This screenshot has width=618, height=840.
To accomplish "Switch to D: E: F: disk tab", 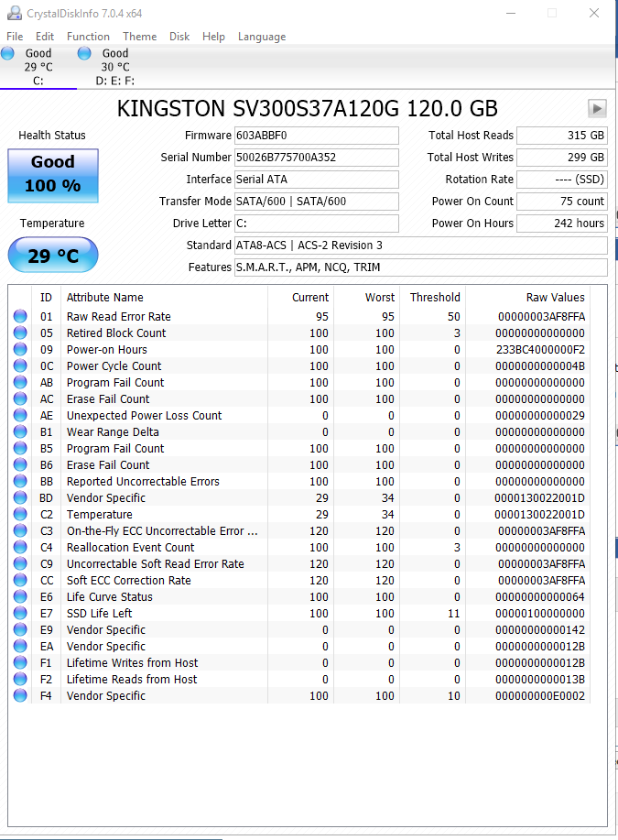I will click(115, 67).
